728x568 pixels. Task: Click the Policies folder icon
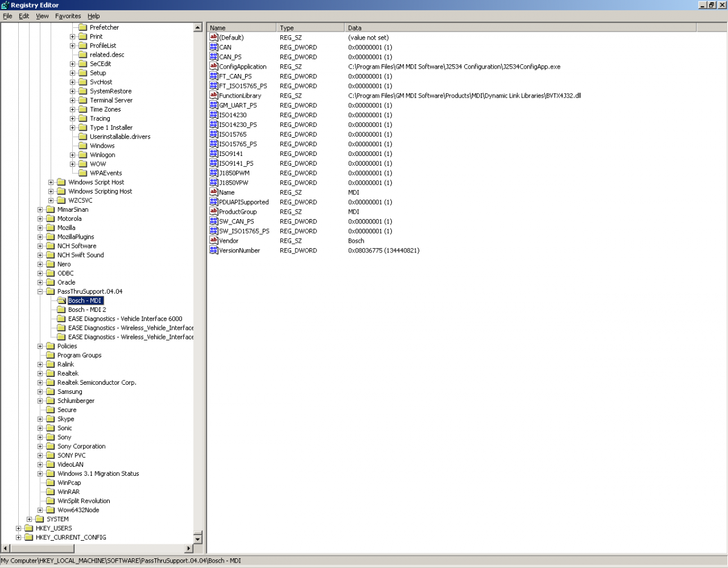pos(50,346)
